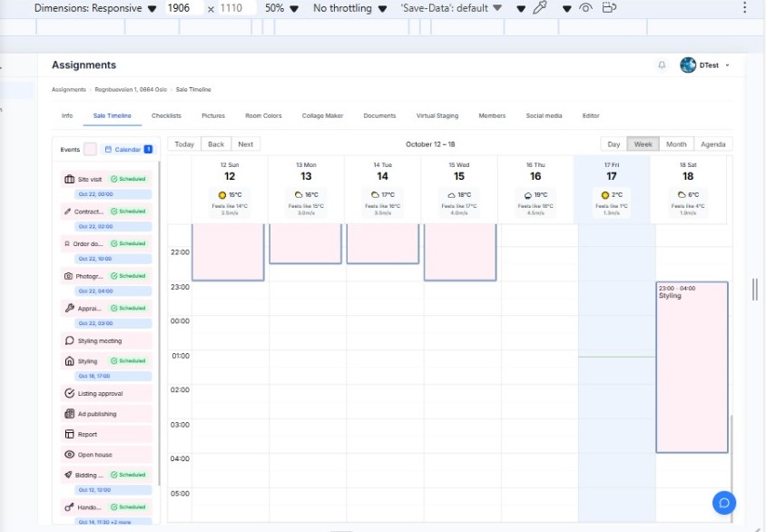The width and height of the screenshot is (766, 532).
Task: Click the Contract pencil icon
Action: coord(67,212)
